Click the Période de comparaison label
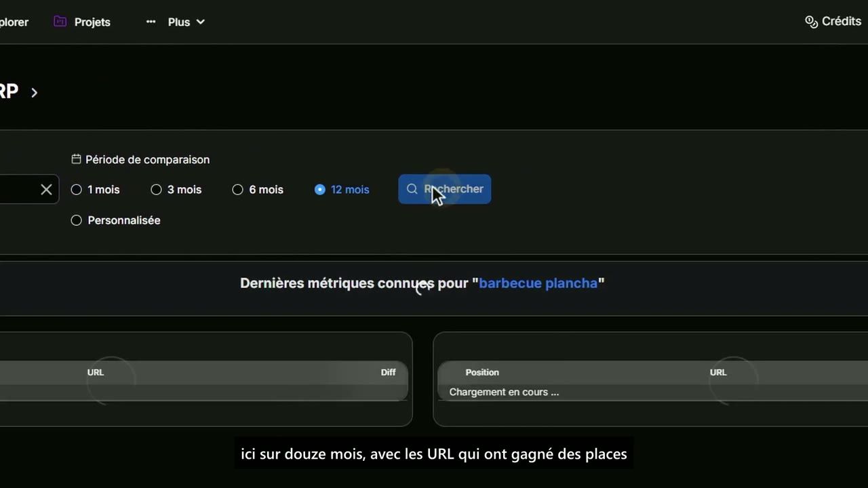The image size is (868, 488). point(147,159)
